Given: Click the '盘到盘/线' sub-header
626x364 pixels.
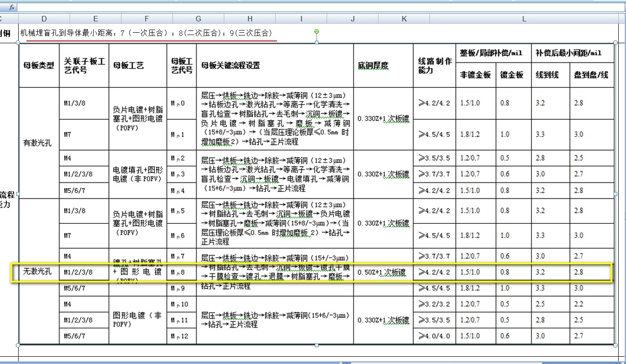Looking at the screenshot, I should (591, 75).
